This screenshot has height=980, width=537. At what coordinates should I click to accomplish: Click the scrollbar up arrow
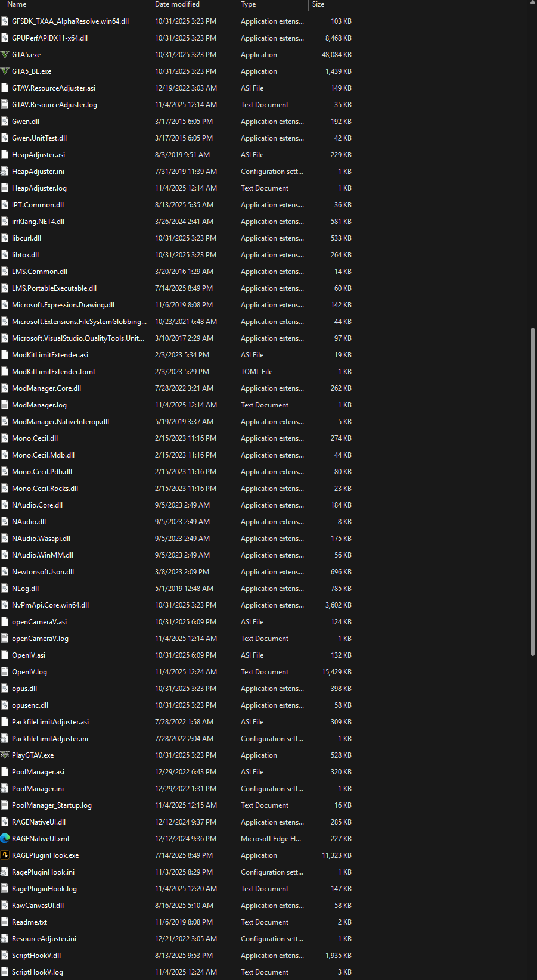tap(533, 3)
